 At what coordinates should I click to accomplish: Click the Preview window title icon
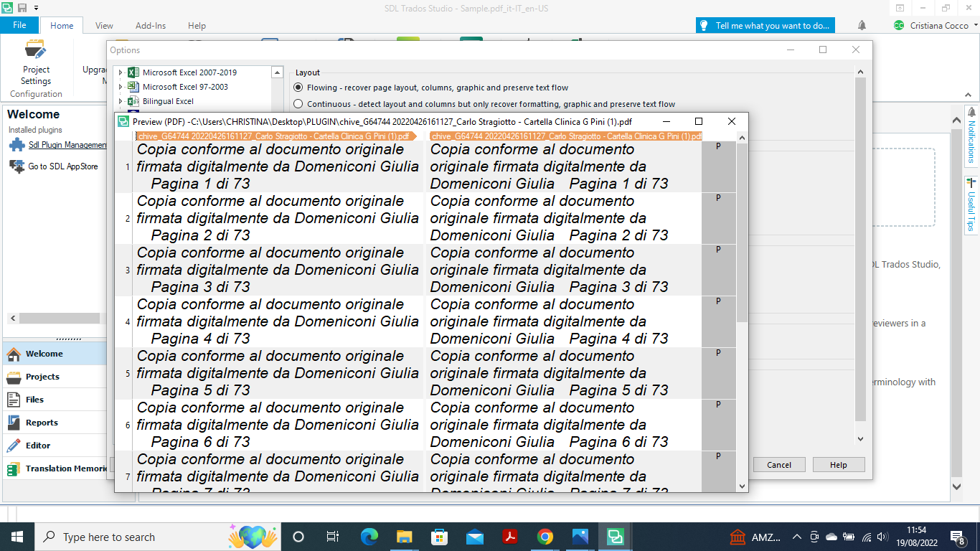point(123,122)
